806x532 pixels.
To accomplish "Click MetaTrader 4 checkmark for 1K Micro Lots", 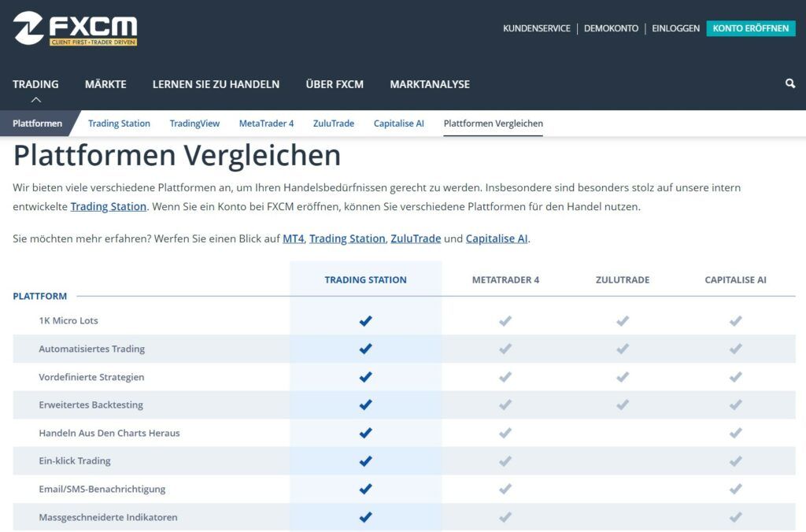I will tap(505, 321).
